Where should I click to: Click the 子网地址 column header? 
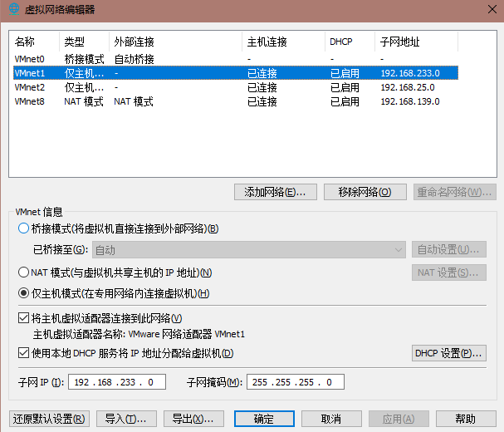[417, 42]
